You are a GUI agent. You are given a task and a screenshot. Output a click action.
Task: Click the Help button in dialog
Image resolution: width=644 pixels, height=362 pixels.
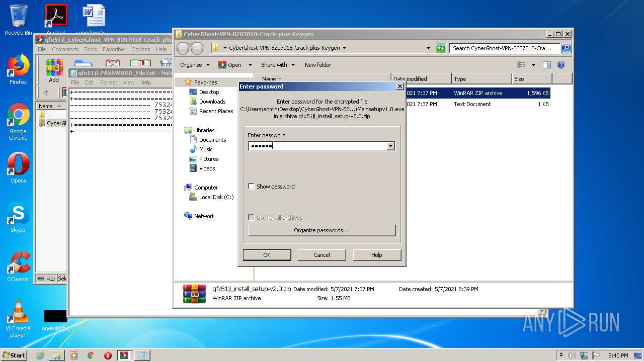pos(377,255)
